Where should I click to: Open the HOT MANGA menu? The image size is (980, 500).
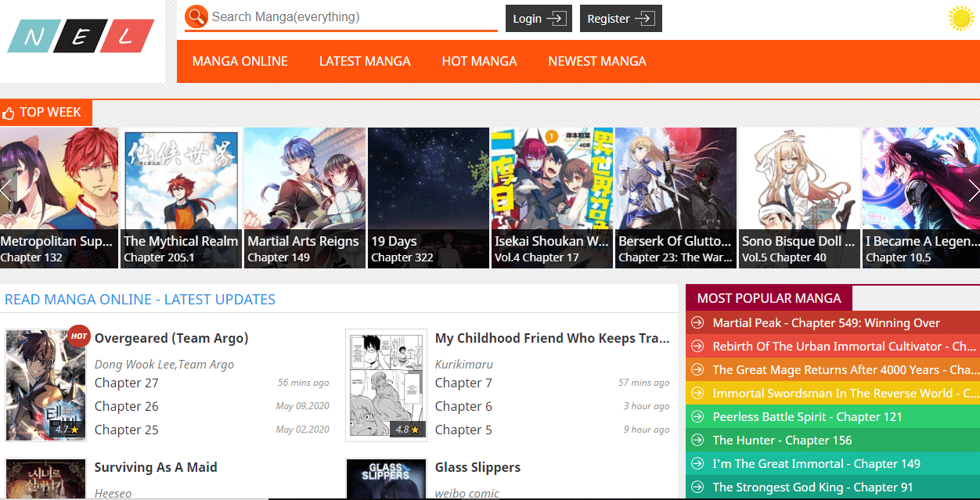(479, 61)
